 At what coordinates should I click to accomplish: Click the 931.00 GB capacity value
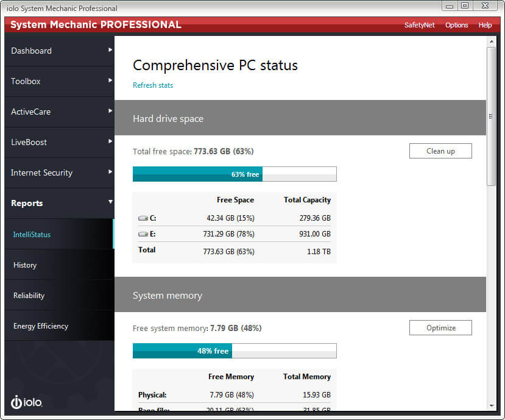pos(315,234)
